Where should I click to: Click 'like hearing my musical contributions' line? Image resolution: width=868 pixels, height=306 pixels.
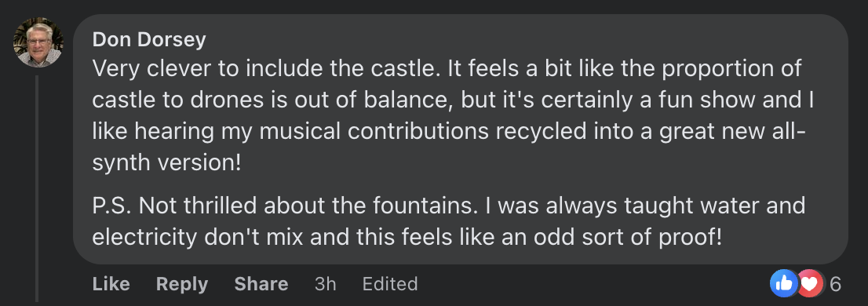(x=449, y=132)
